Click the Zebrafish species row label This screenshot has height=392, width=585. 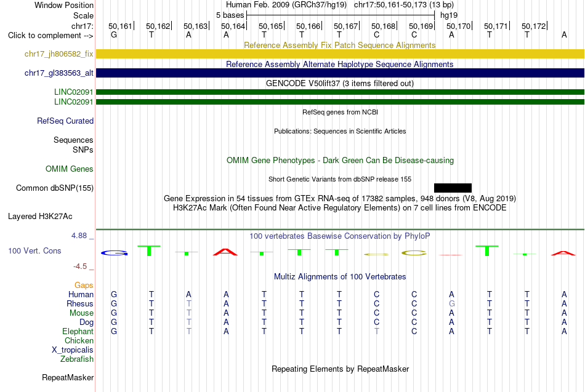tap(77, 359)
